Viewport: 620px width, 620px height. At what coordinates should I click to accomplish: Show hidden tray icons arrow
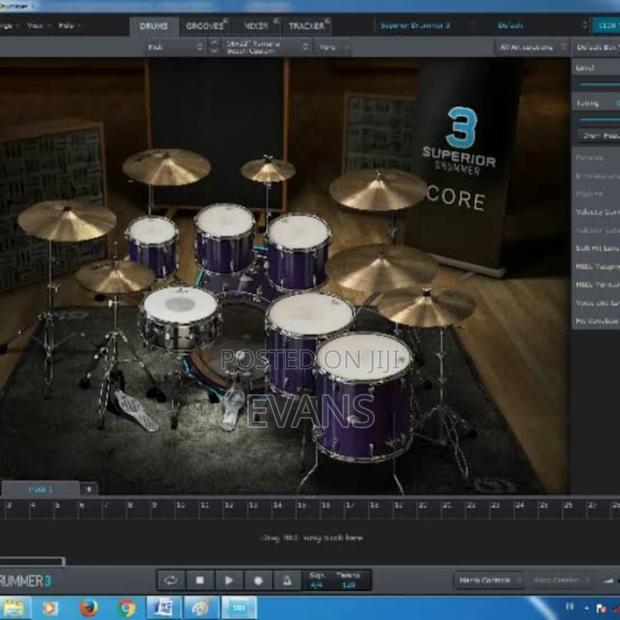(x=587, y=608)
